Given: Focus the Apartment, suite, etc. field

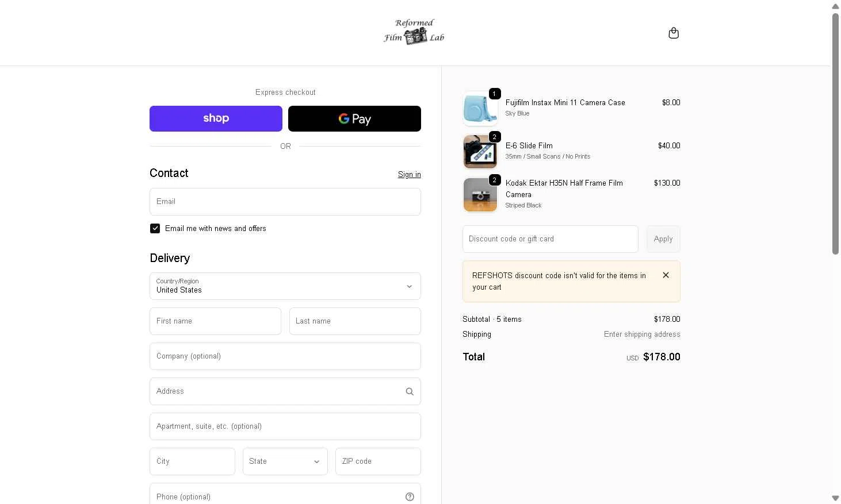Looking at the screenshot, I should 285,426.
